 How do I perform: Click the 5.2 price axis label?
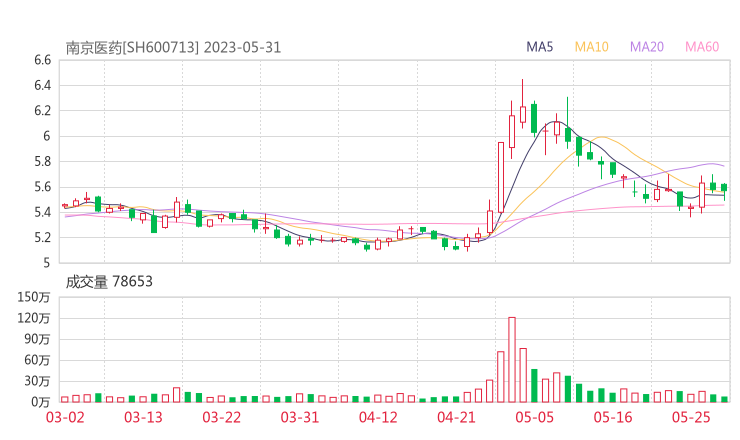pyautogui.click(x=42, y=237)
